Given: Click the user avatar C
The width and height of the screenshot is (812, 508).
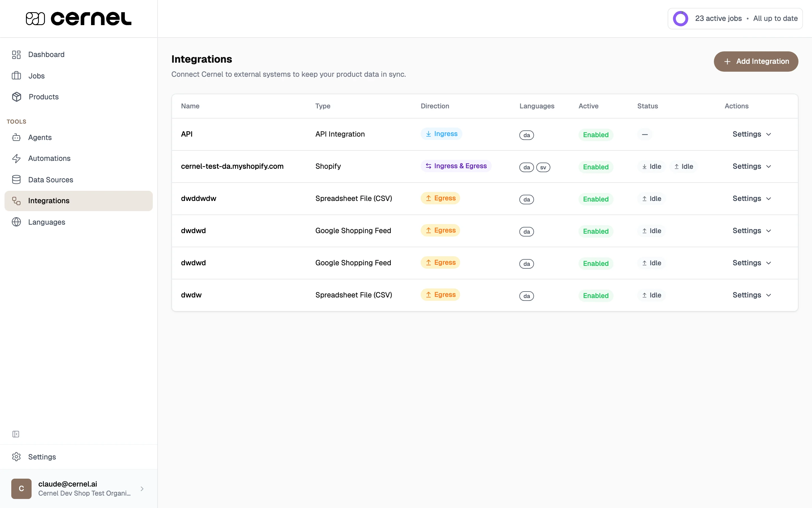Looking at the screenshot, I should [x=21, y=489].
